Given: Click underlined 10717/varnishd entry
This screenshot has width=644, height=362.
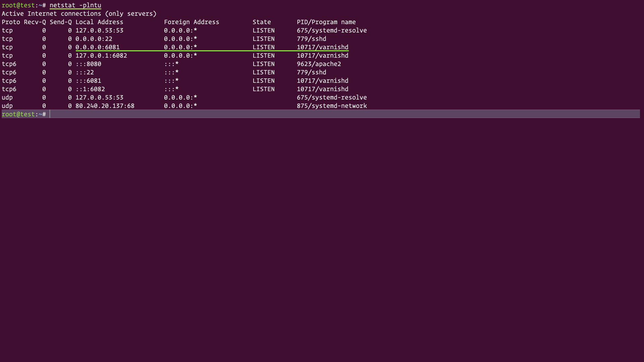Looking at the screenshot, I should click(323, 47).
